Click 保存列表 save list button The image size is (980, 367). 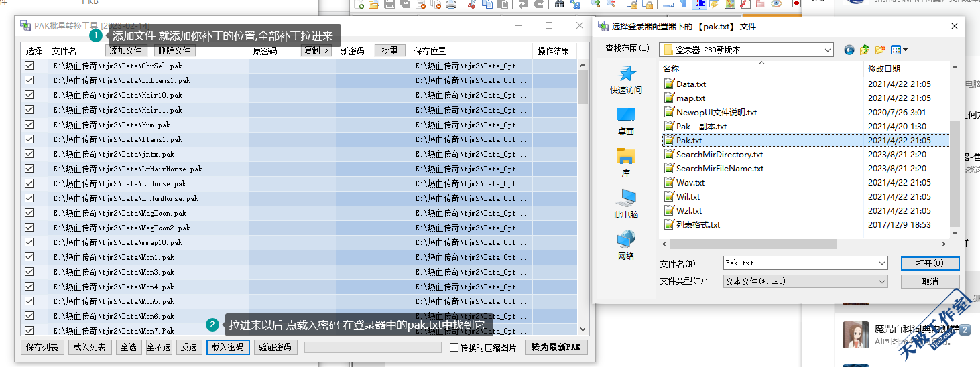tap(42, 347)
